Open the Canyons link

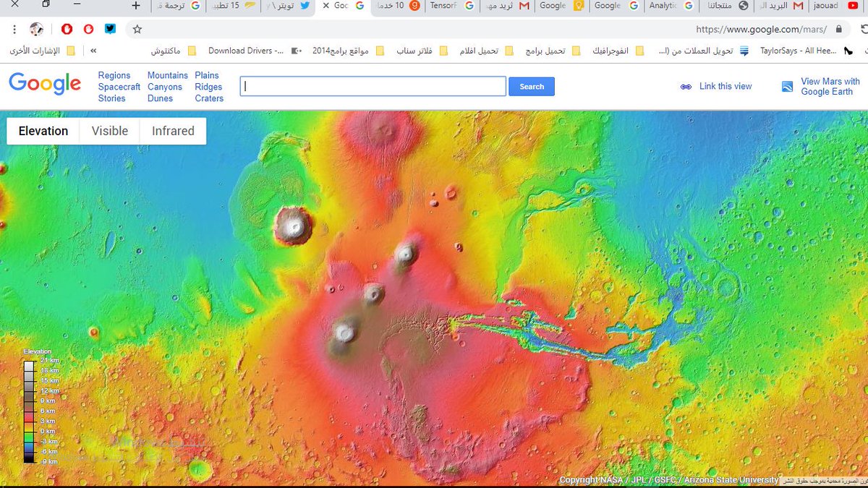click(x=165, y=87)
